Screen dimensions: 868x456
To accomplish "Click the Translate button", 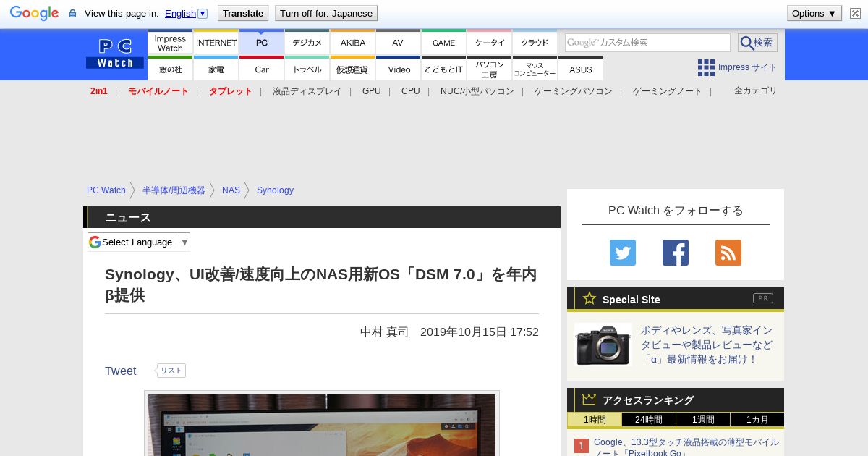I will pos(243,13).
